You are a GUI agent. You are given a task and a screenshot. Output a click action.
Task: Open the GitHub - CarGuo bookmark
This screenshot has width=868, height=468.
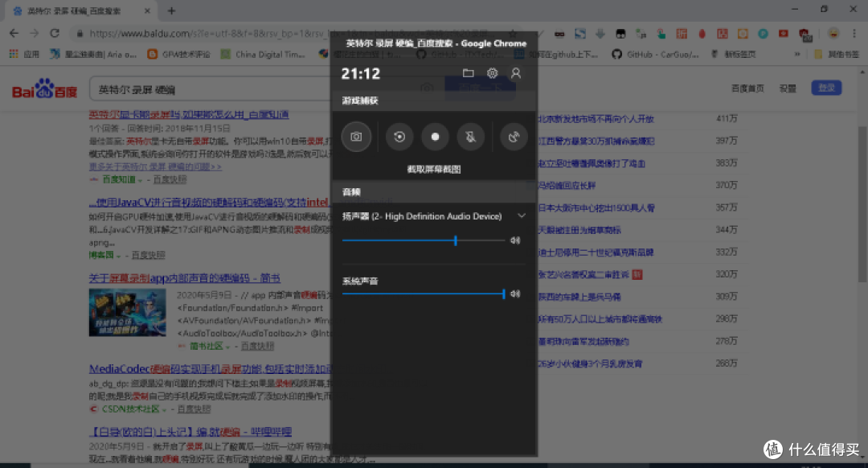[656, 54]
